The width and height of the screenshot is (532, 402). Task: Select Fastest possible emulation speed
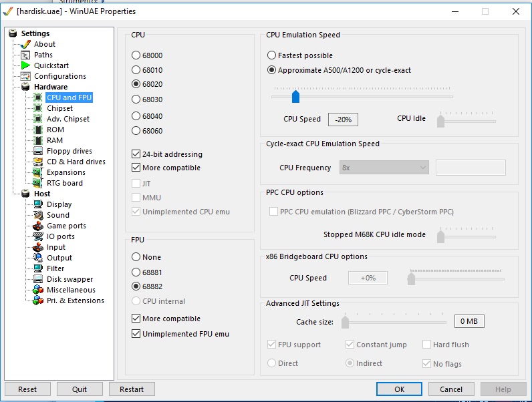271,55
